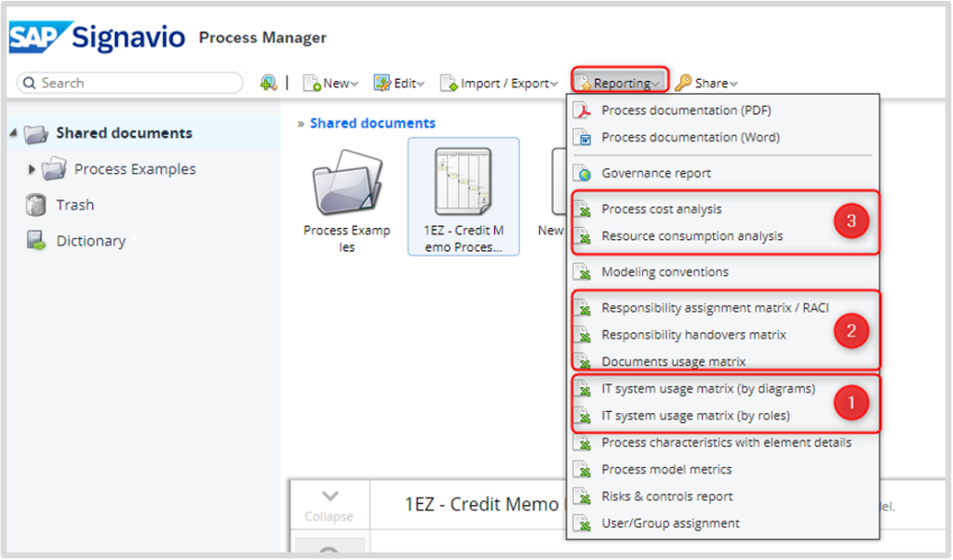Click the globe icon for Governance report
Viewport: 953px width, 560px height.
[583, 173]
